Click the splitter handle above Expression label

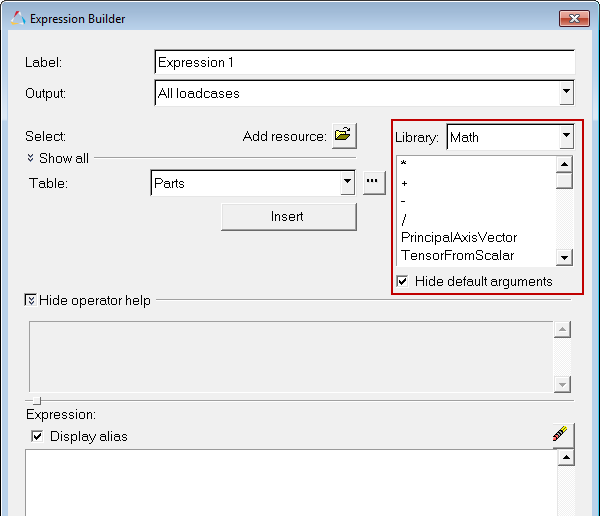point(36,401)
